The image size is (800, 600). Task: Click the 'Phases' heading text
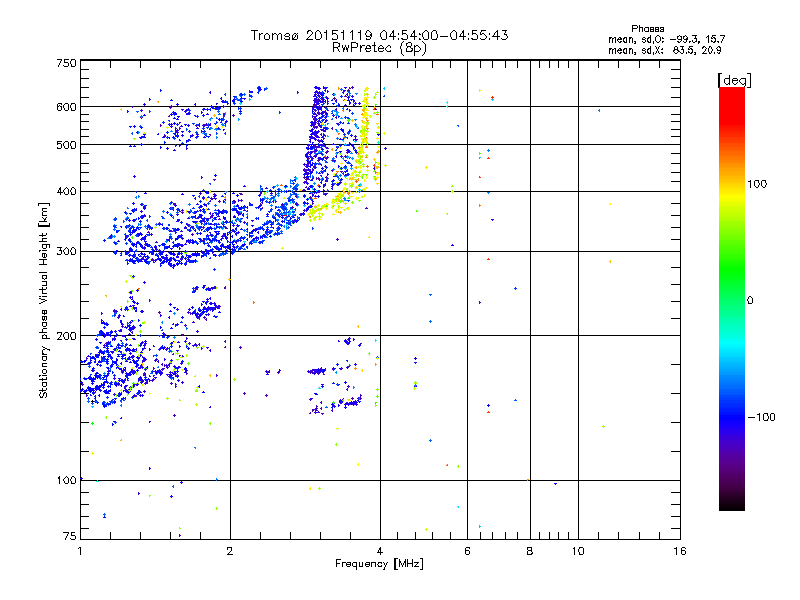point(647,29)
